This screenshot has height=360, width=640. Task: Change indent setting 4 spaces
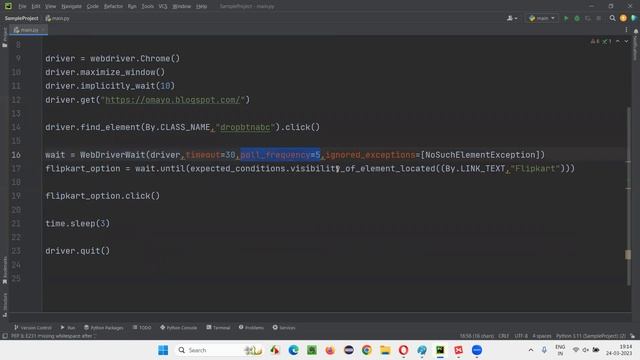tap(542, 336)
